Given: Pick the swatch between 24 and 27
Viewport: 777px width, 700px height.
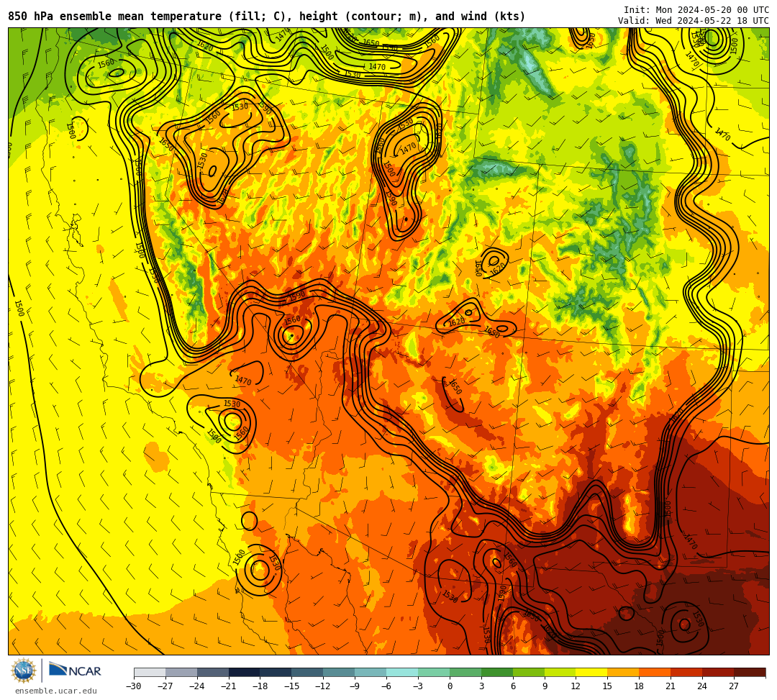Looking at the screenshot, I should (x=718, y=672).
